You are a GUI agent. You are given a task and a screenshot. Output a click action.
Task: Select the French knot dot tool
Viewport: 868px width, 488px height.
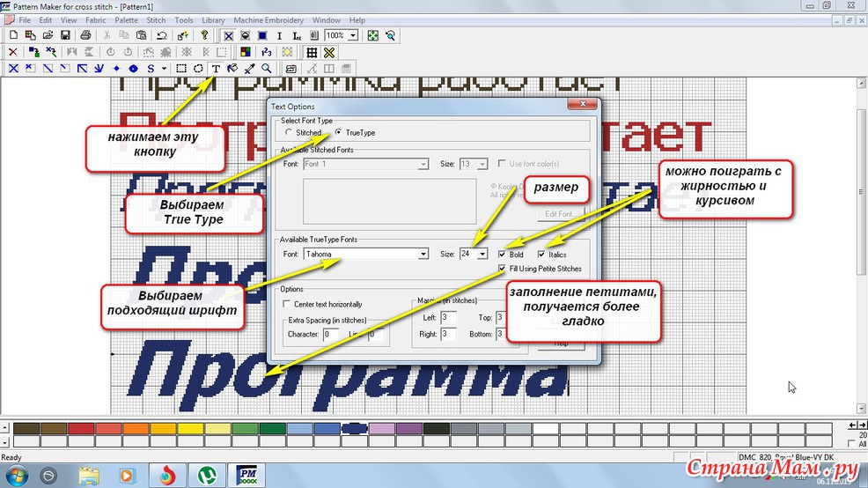pyautogui.click(x=116, y=69)
